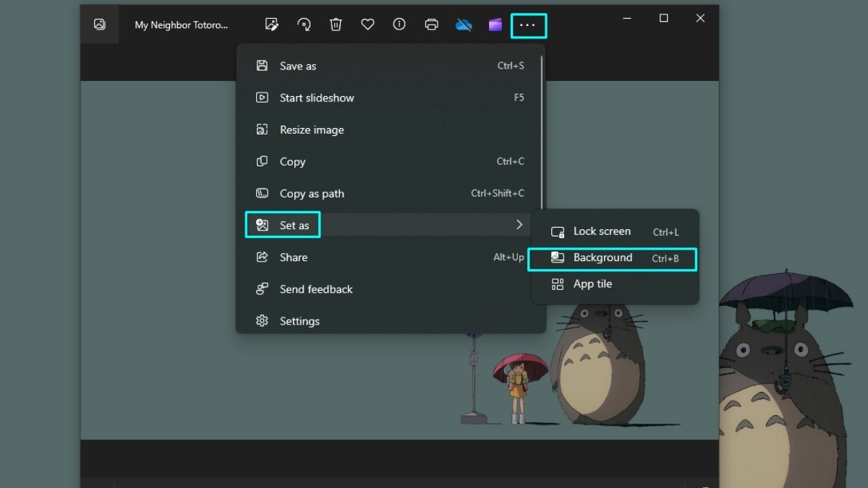
Task: Close the Photos window
Action: click(700, 18)
